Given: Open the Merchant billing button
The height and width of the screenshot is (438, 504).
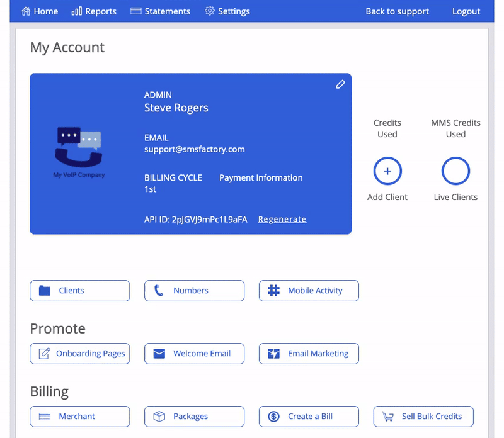Looking at the screenshot, I should [x=80, y=417].
